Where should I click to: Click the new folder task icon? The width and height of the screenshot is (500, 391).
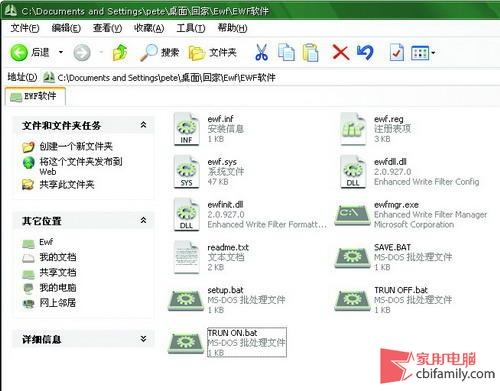point(28,146)
